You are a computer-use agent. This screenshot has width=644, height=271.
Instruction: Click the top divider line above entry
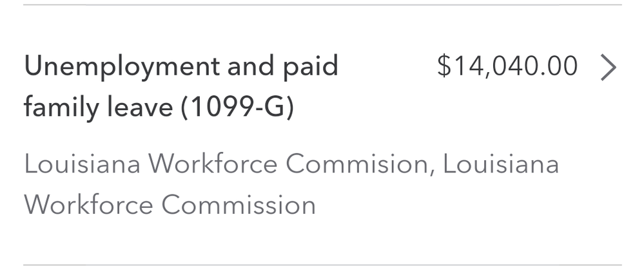click(322, 5)
